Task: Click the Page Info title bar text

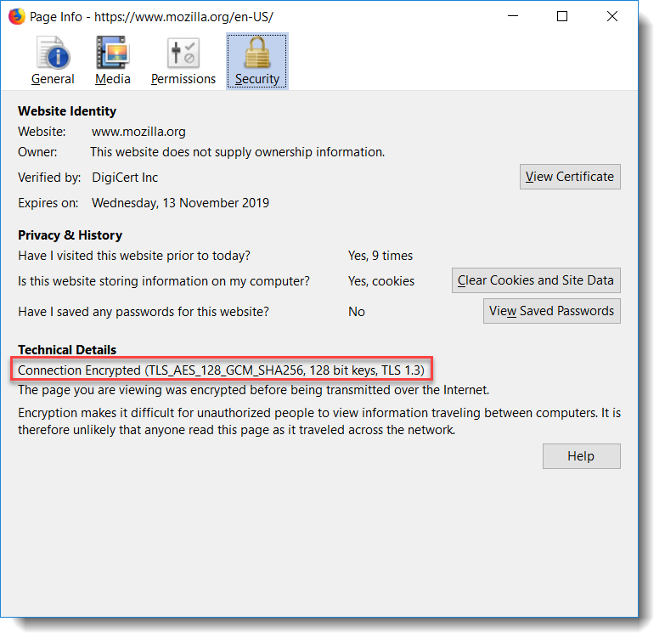Action: click(x=151, y=17)
